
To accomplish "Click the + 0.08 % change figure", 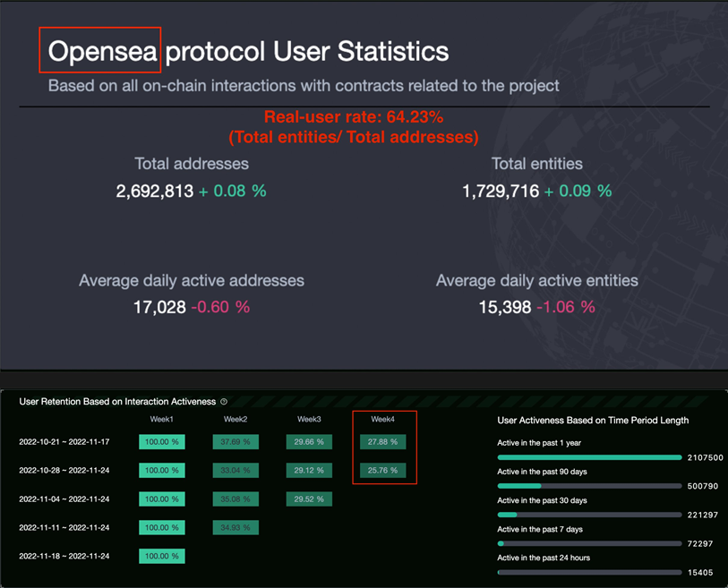I will coord(233,191).
